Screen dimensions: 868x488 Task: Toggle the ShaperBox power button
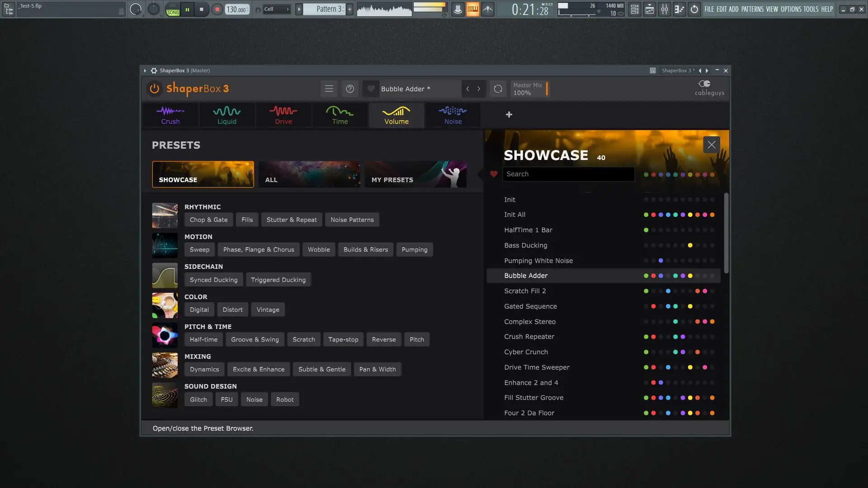pos(154,89)
